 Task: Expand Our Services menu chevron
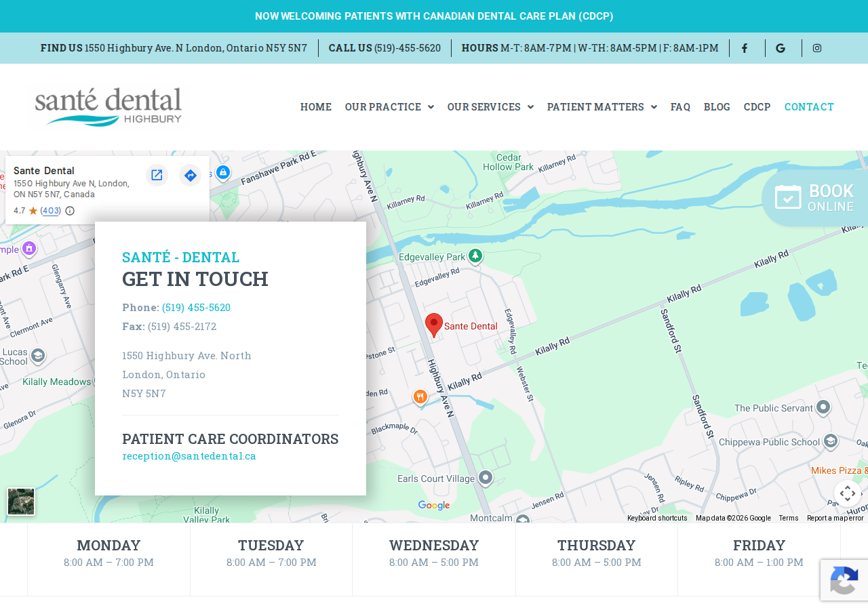(530, 107)
